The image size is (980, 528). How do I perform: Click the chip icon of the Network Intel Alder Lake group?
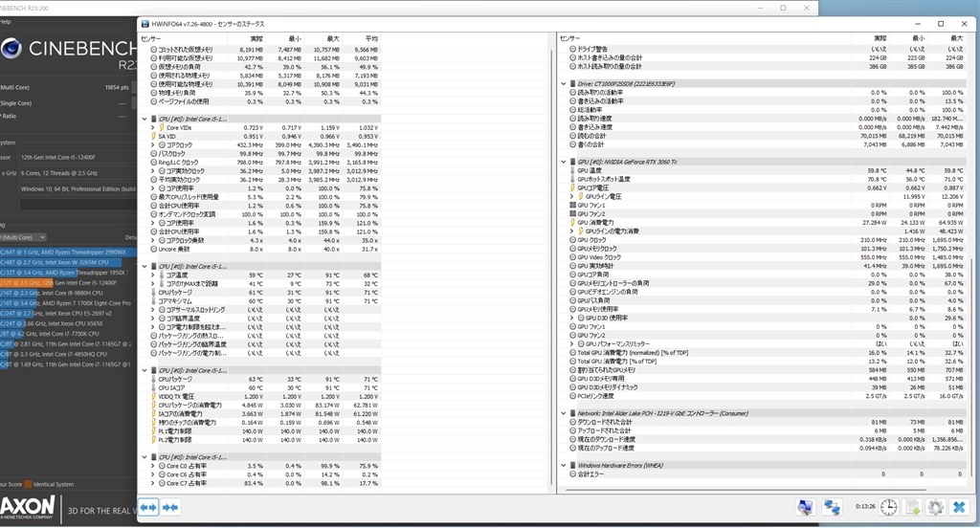[572, 413]
